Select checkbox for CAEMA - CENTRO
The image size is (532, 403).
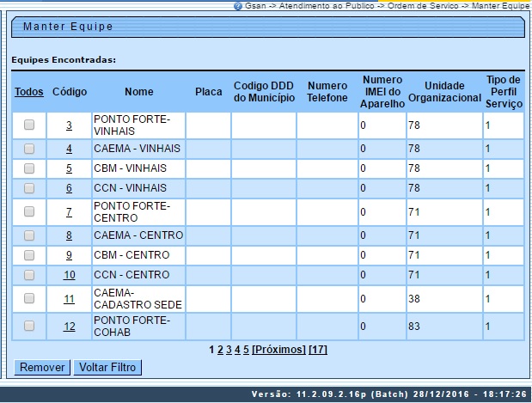coord(29,235)
